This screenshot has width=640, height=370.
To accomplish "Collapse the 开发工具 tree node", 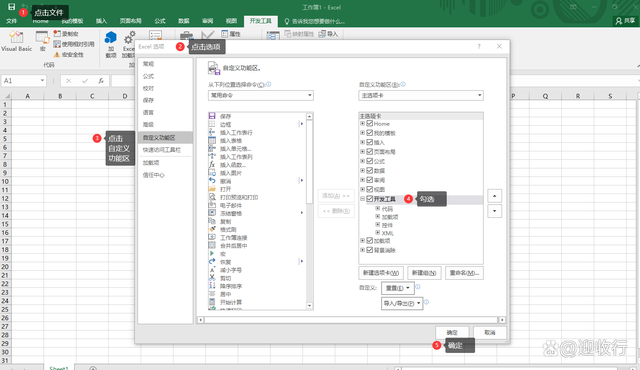I will pos(362,199).
